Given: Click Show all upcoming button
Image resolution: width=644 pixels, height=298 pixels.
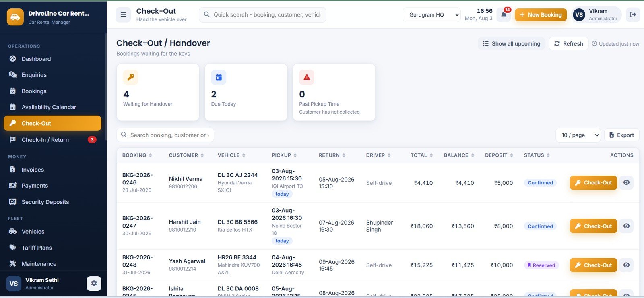Looking at the screenshot, I should tap(512, 43).
